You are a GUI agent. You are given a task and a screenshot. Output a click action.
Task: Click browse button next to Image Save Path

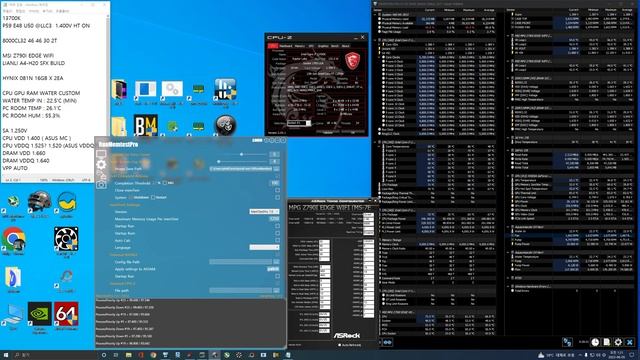(x=276, y=169)
